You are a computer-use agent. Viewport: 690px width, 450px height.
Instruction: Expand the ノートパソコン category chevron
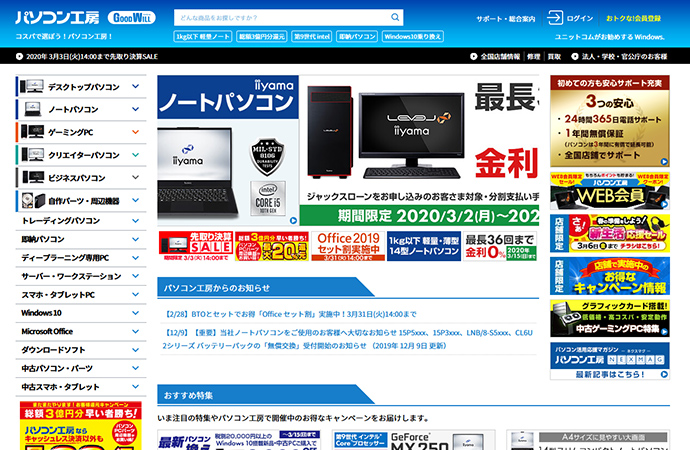136,109
